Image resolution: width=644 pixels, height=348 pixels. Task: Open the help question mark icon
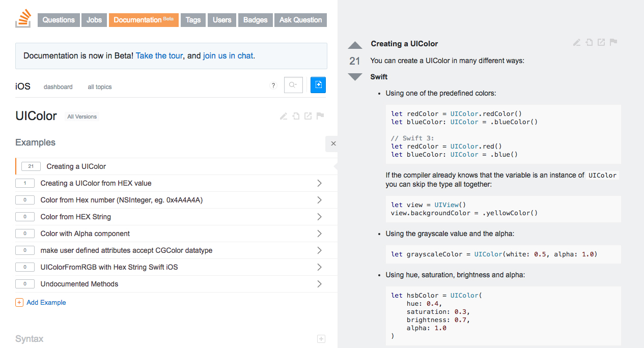pyautogui.click(x=273, y=85)
